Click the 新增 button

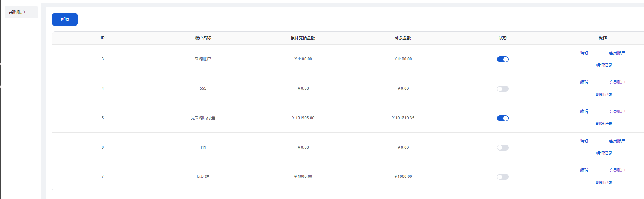(x=65, y=19)
